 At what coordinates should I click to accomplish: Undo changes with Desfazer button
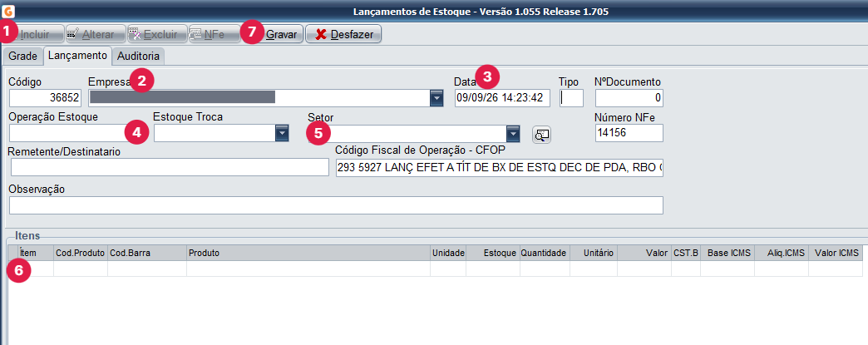point(343,34)
